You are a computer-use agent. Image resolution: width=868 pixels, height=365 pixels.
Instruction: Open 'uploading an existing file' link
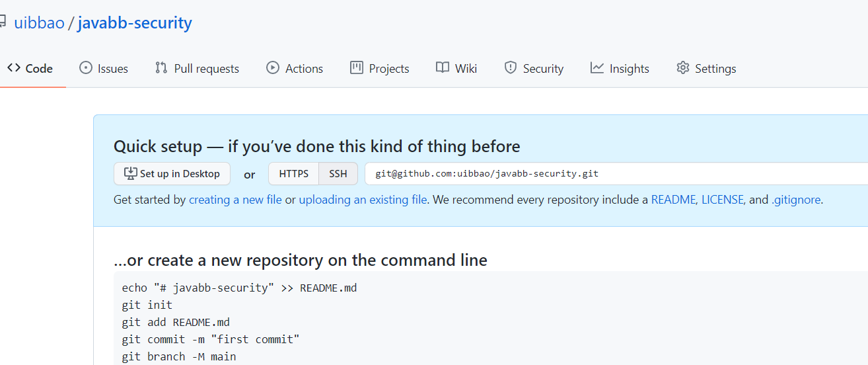click(363, 200)
